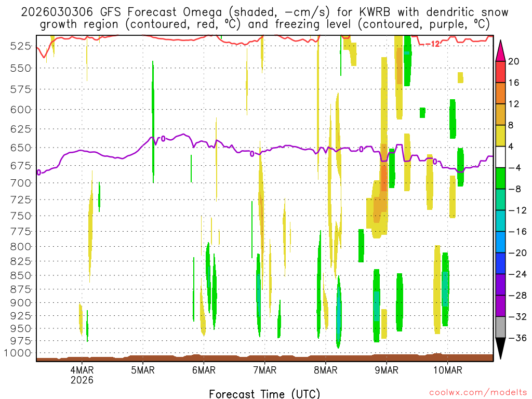Click the 4MAR date label
Viewport: 532px width, 399px height.
point(82,370)
